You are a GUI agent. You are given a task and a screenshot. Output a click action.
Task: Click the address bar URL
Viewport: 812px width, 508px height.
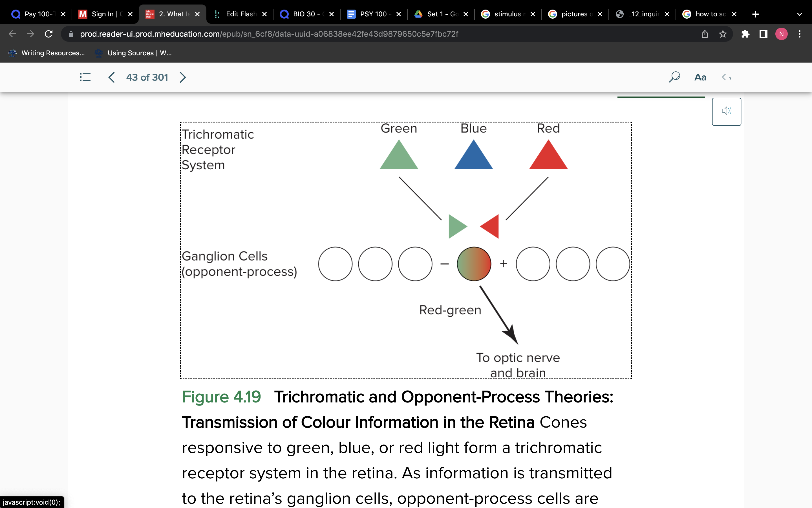269,34
